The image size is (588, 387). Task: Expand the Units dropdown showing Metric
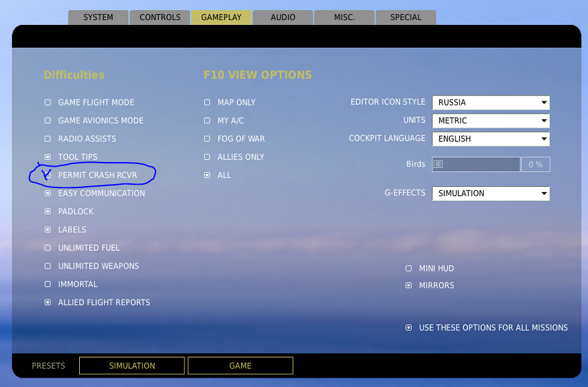click(491, 120)
